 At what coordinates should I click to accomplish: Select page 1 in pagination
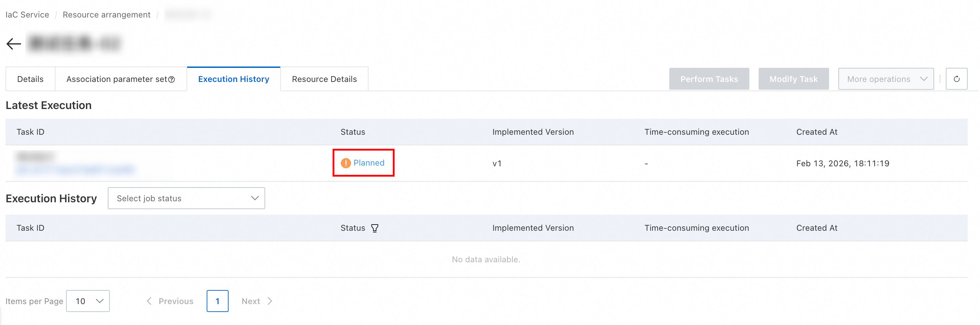click(x=217, y=301)
